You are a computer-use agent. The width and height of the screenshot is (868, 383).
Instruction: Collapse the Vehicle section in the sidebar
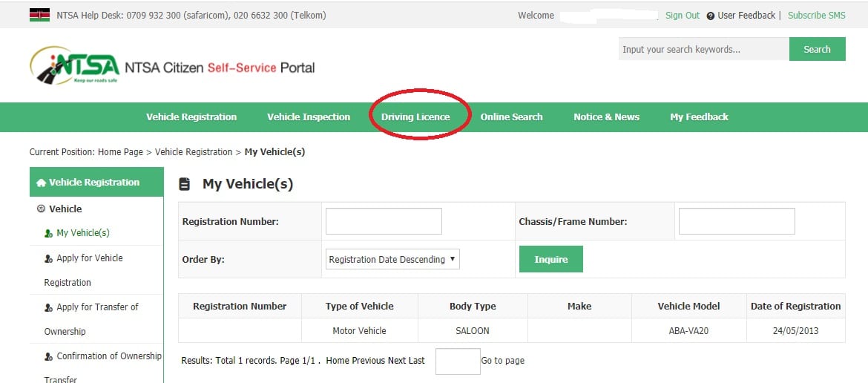[42, 209]
